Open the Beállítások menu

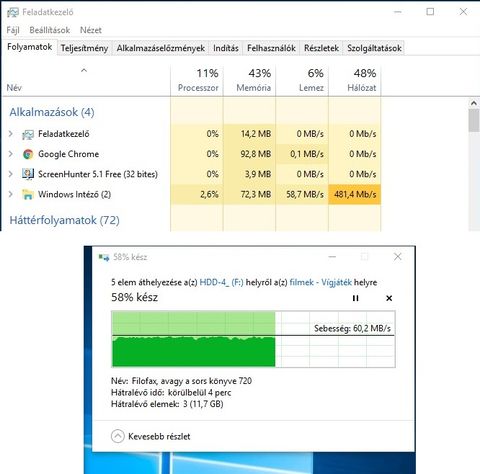coord(50,30)
